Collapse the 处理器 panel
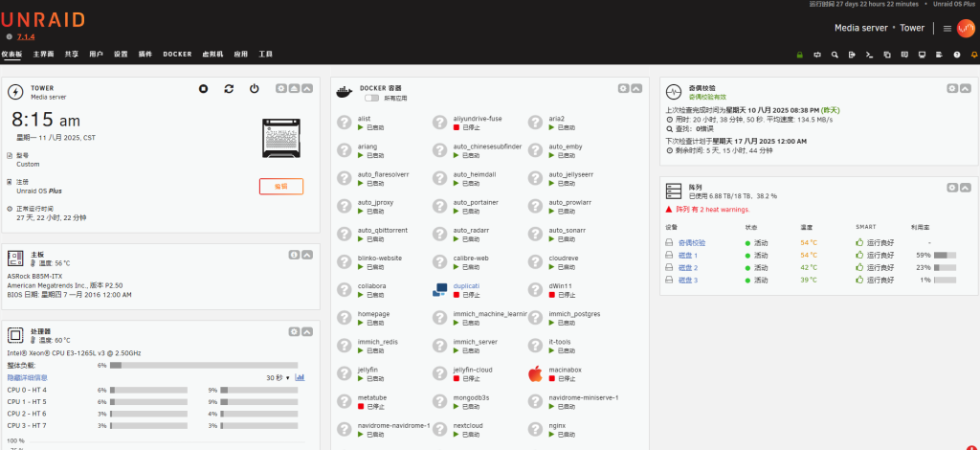 coord(307,332)
